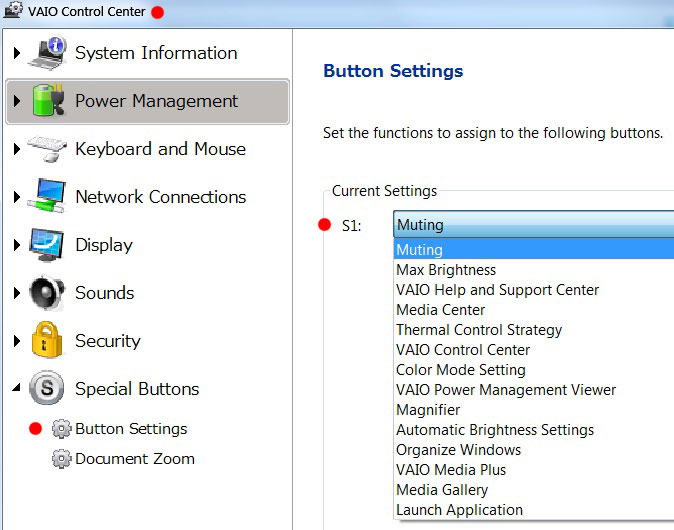This screenshot has width=674, height=530.
Task: Open the Document Zoom settings page
Action: pos(134,459)
